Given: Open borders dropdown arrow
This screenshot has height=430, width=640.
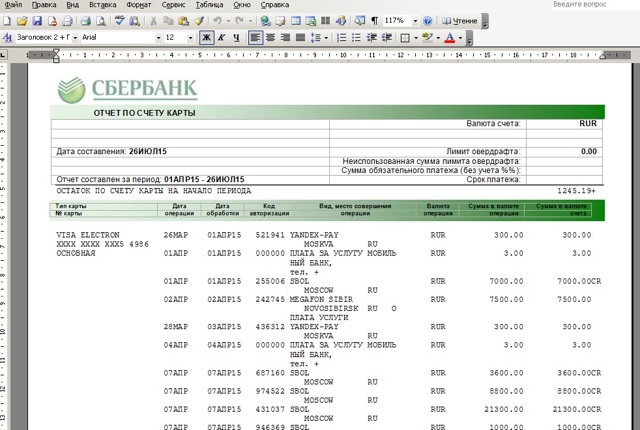Looking at the screenshot, I should point(416,38).
